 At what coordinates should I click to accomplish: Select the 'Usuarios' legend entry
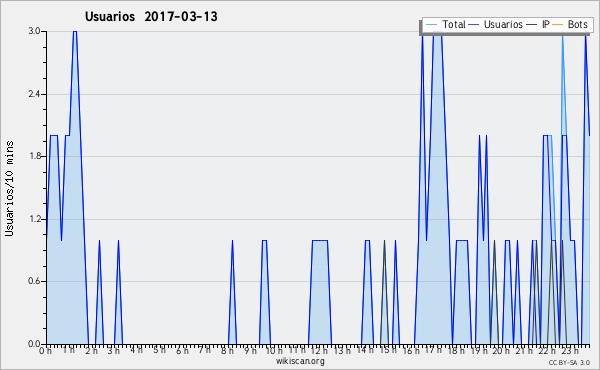[x=503, y=25]
